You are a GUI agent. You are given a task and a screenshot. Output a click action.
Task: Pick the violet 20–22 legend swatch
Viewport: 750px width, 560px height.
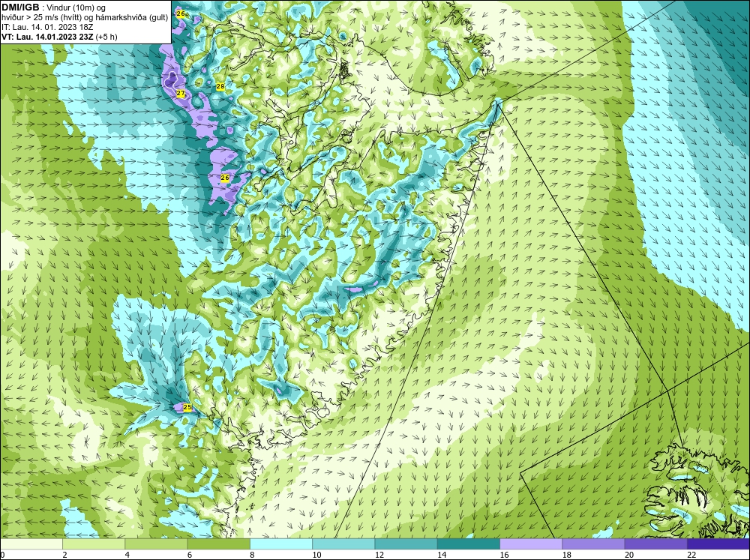tap(655, 544)
